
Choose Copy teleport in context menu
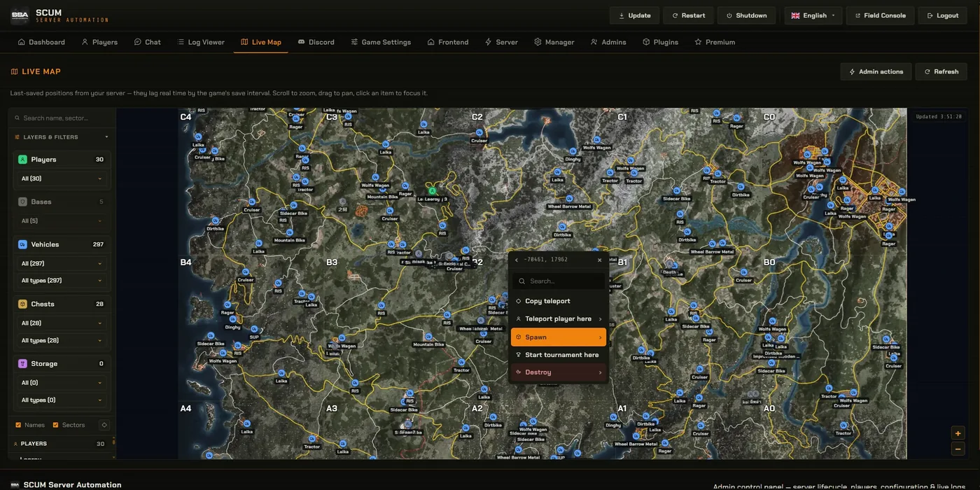click(x=559, y=301)
